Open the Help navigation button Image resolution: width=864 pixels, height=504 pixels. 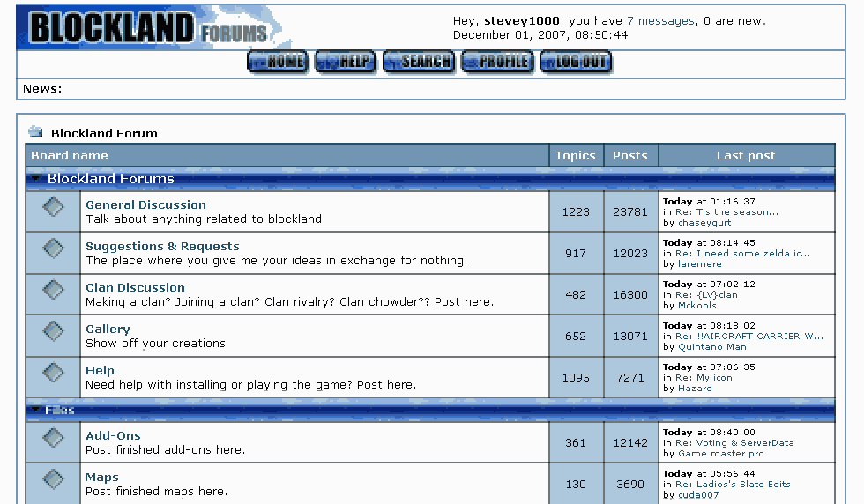pos(346,62)
